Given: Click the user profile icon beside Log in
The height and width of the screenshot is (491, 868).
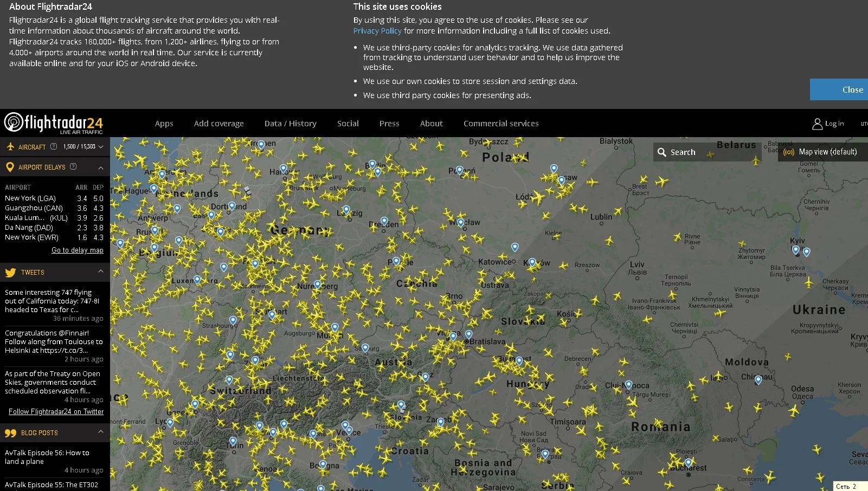Looking at the screenshot, I should [x=817, y=124].
